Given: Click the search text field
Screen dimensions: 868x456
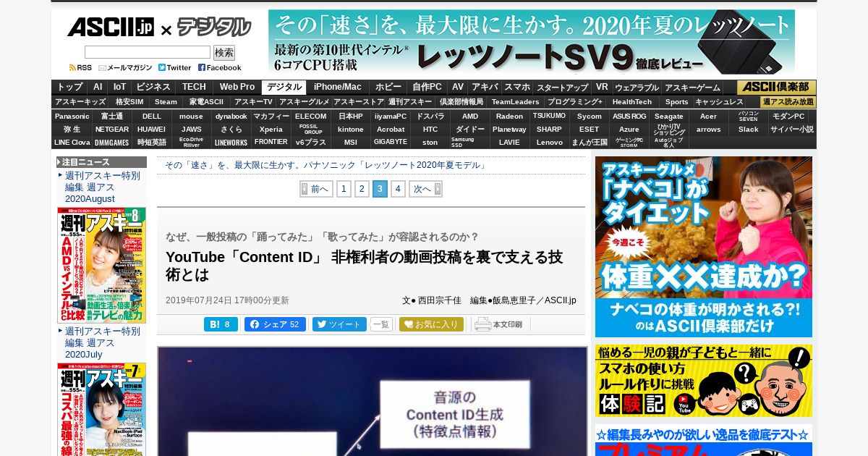Looking at the screenshot, I should click(x=148, y=52).
